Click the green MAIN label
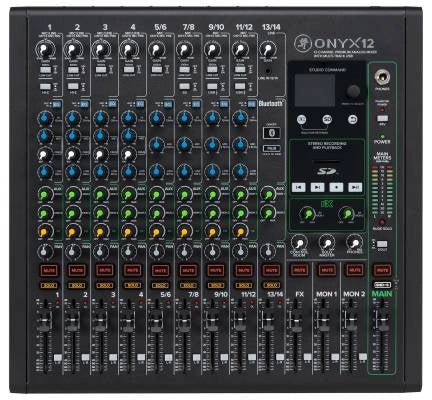This screenshot has height=400, width=432. (382, 294)
